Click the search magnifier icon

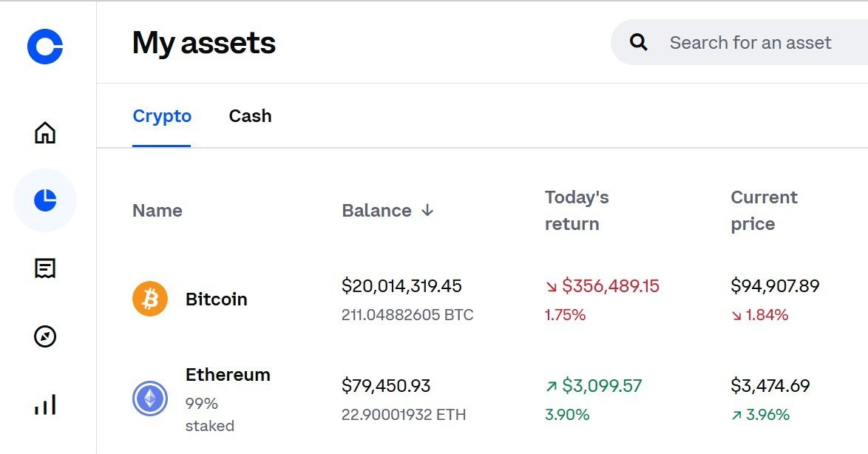[638, 42]
